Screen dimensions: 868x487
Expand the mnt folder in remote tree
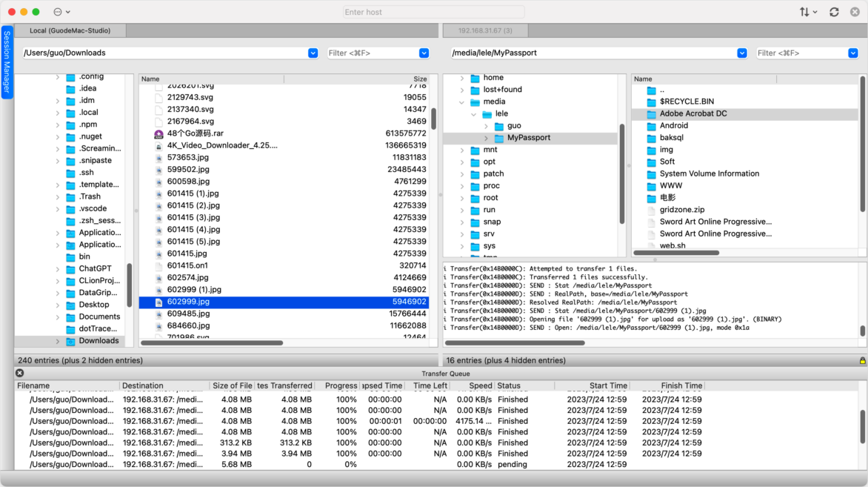point(461,150)
